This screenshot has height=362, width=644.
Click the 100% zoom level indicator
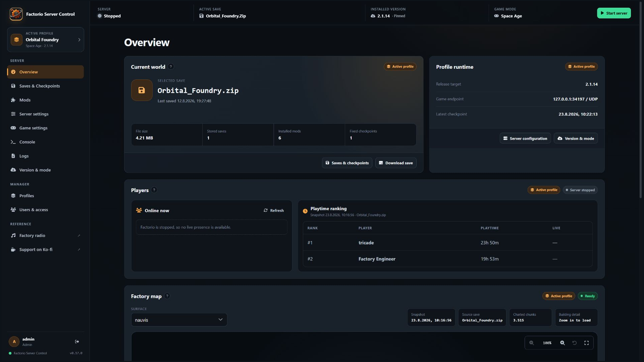tap(547, 343)
